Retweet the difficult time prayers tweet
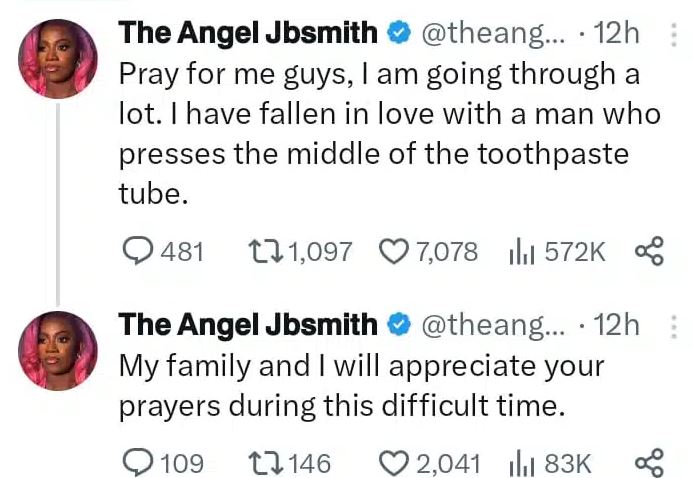The height and width of the screenshot is (478, 692). coord(262,462)
